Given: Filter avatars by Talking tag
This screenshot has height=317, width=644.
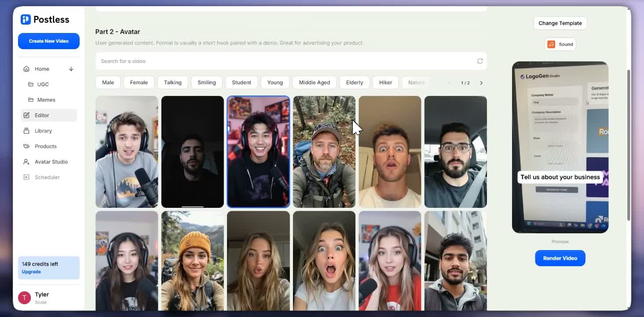Looking at the screenshot, I should click(172, 82).
